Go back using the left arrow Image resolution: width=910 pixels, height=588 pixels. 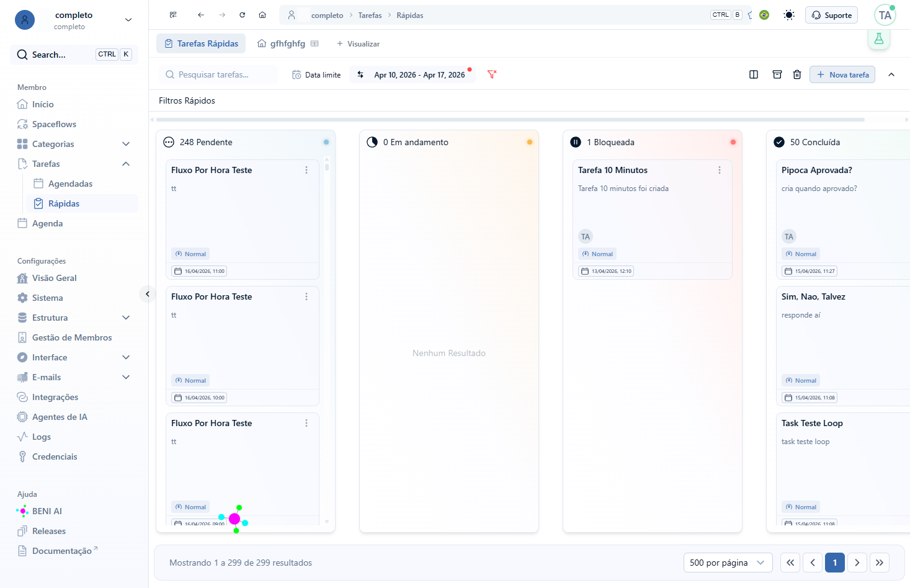point(201,15)
